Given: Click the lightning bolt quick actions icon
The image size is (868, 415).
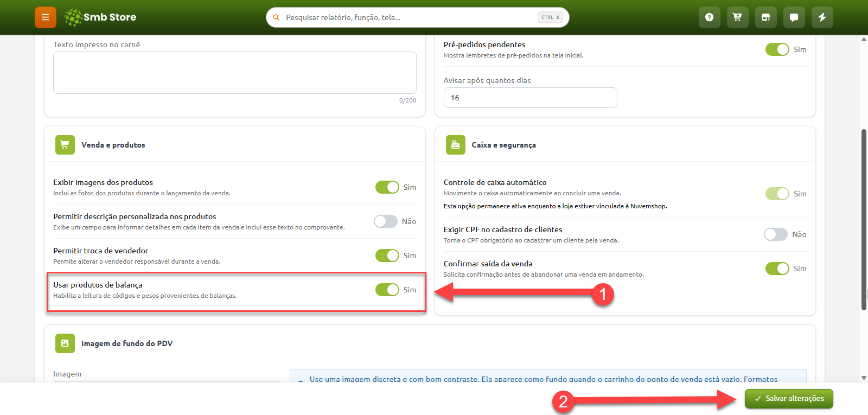Looking at the screenshot, I should click(822, 17).
